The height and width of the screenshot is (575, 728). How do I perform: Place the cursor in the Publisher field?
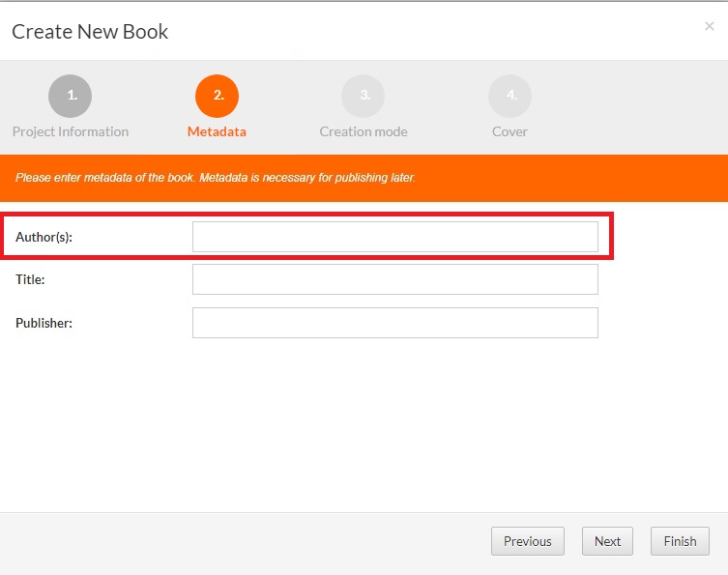(394, 323)
